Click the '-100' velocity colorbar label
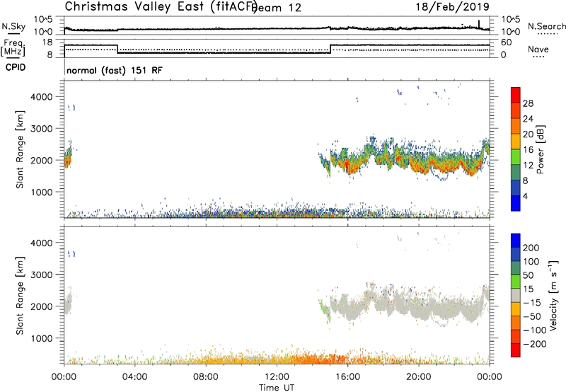Image resolution: width=566 pixels, height=392 pixels. 535,330
